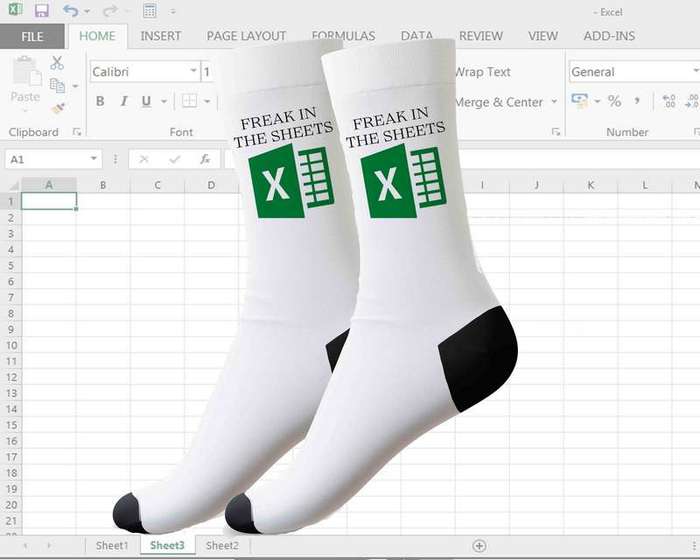Toggle Bold formatting

click(100, 101)
